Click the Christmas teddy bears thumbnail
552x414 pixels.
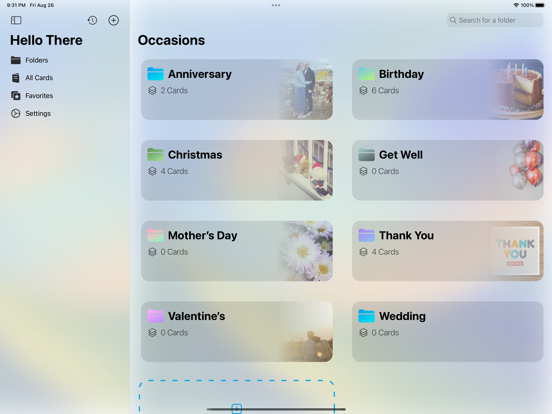click(306, 170)
